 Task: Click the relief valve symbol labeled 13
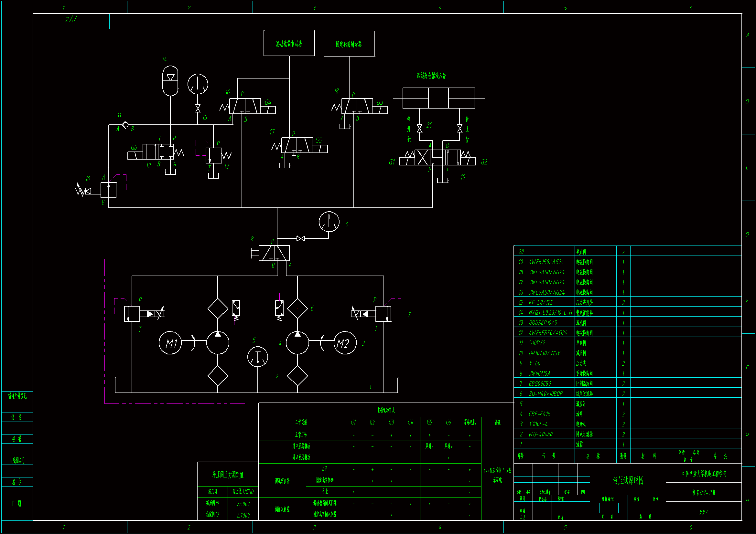(x=213, y=155)
